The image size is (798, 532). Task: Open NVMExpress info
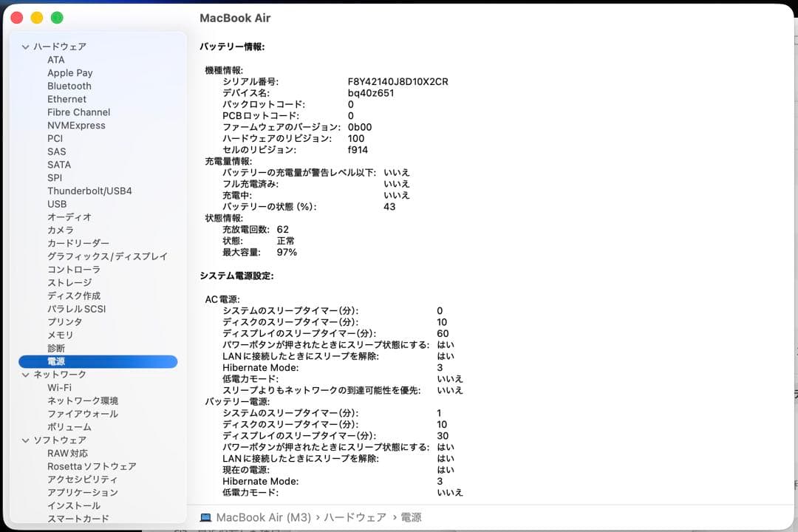pyautogui.click(x=76, y=125)
